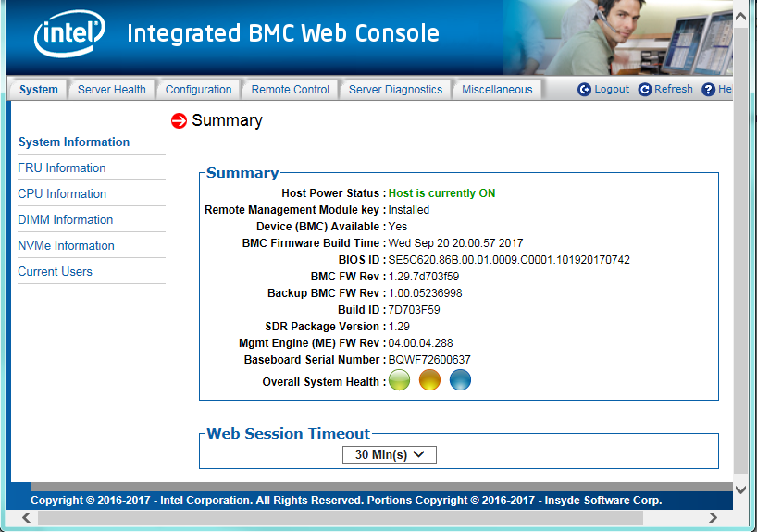This screenshot has height=532, width=757.
Task: Click the Help question mark icon
Action: click(709, 90)
